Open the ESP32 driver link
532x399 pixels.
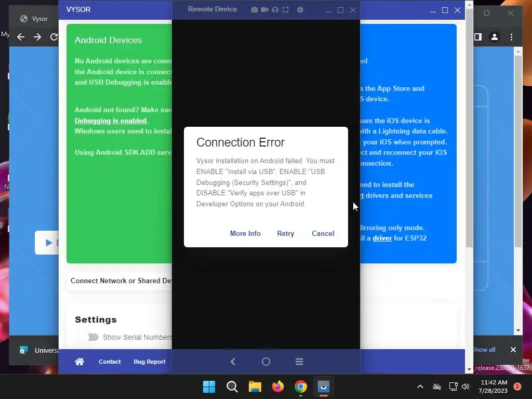(x=382, y=238)
